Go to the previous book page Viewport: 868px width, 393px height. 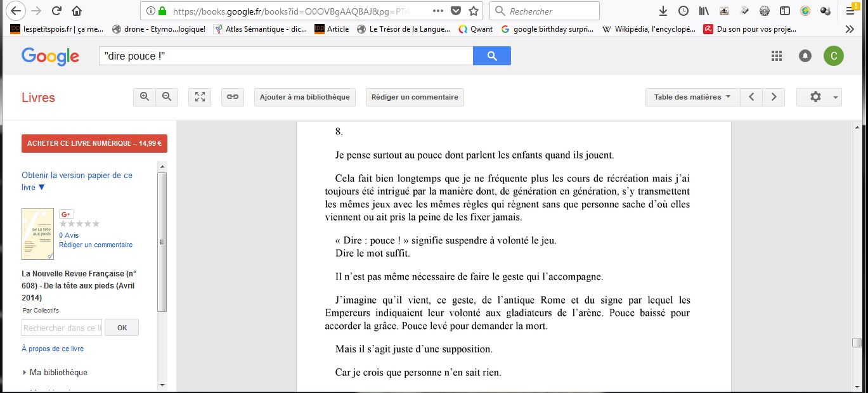[x=751, y=97]
